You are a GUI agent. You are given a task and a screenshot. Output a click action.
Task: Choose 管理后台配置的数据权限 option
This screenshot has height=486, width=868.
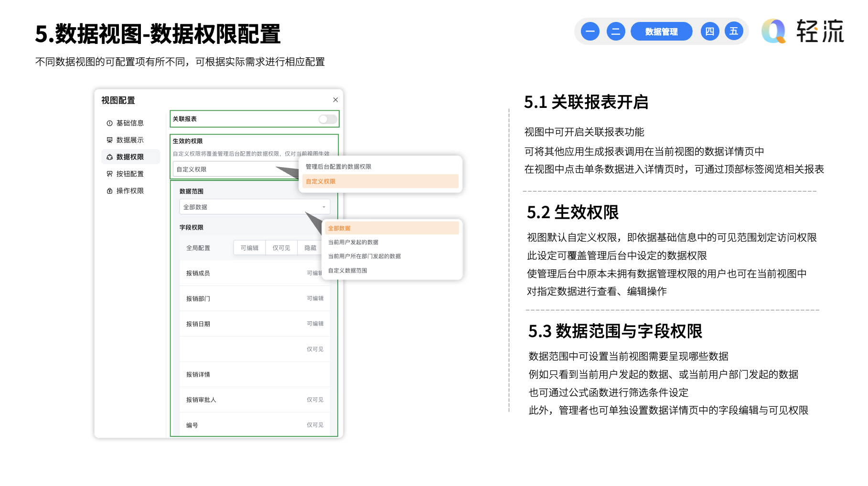[x=380, y=167]
